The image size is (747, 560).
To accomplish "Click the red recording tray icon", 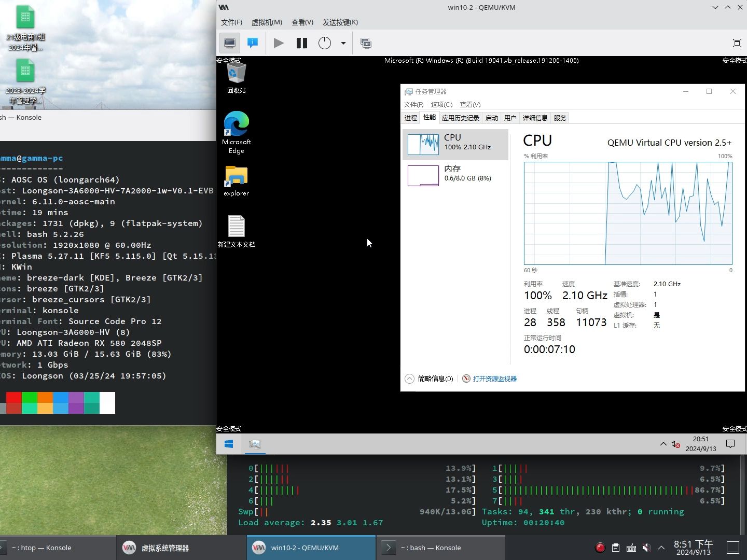I will coord(600,548).
